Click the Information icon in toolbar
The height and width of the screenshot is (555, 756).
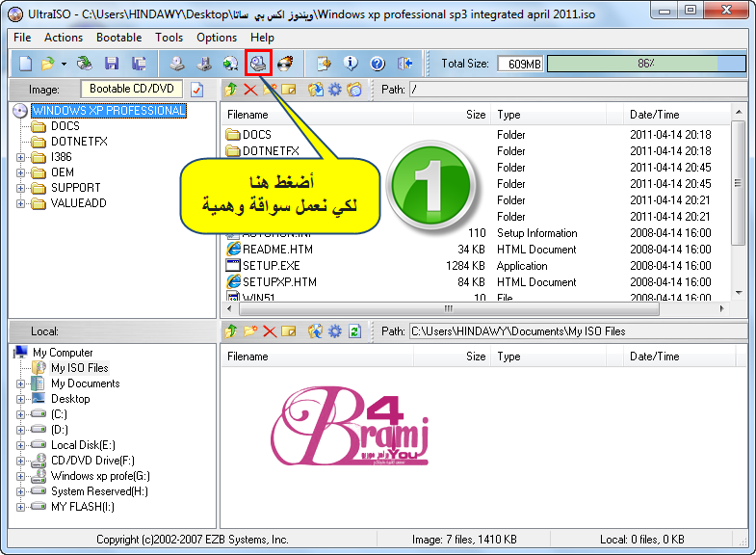click(x=351, y=64)
